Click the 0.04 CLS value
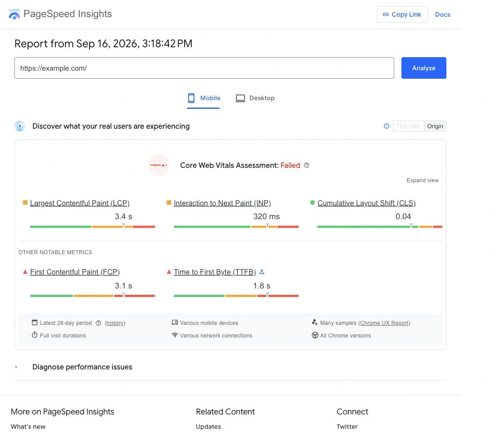Screen dimensions: 504x432 click(x=403, y=216)
